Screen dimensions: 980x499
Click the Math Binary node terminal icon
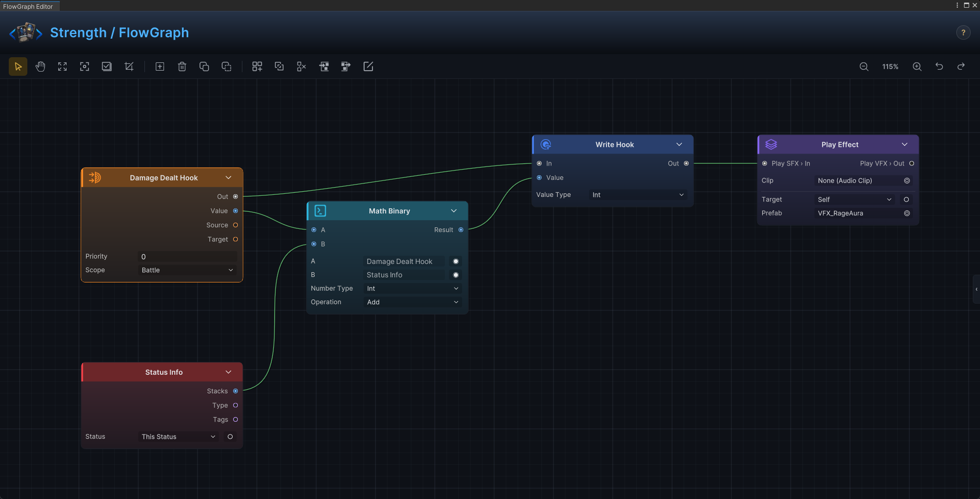pyautogui.click(x=320, y=211)
